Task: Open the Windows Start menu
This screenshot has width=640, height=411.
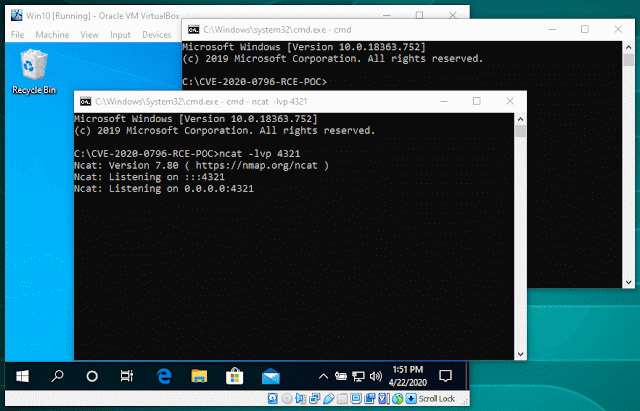Action: click(x=22, y=376)
